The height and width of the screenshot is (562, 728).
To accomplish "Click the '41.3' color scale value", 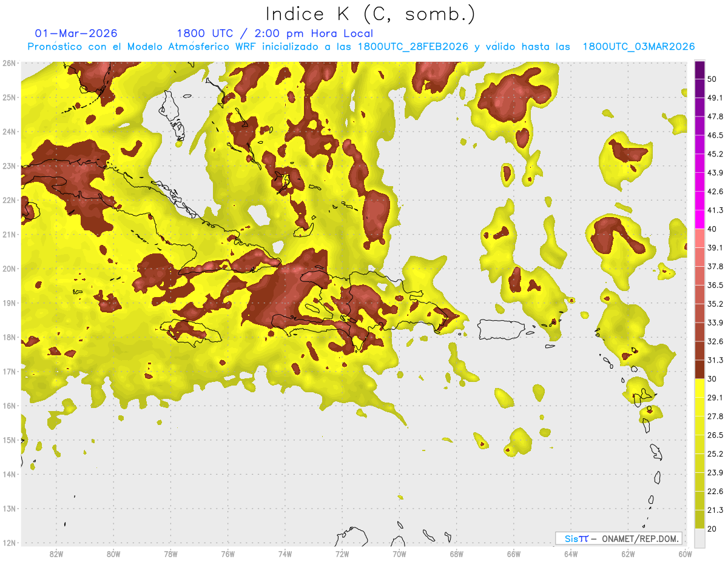I will pos(715,210).
